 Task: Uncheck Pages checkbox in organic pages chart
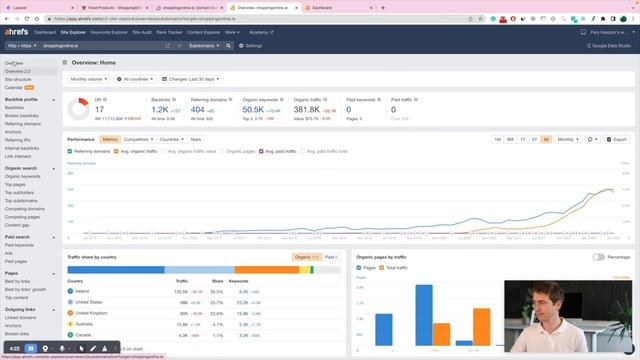(x=359, y=267)
